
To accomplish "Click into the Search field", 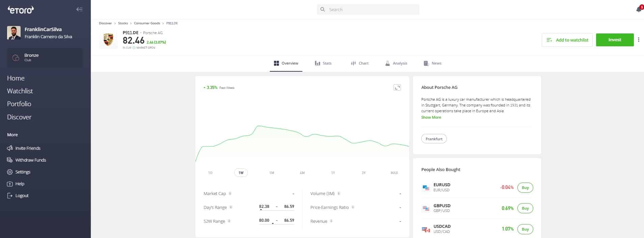I will tap(368, 9).
